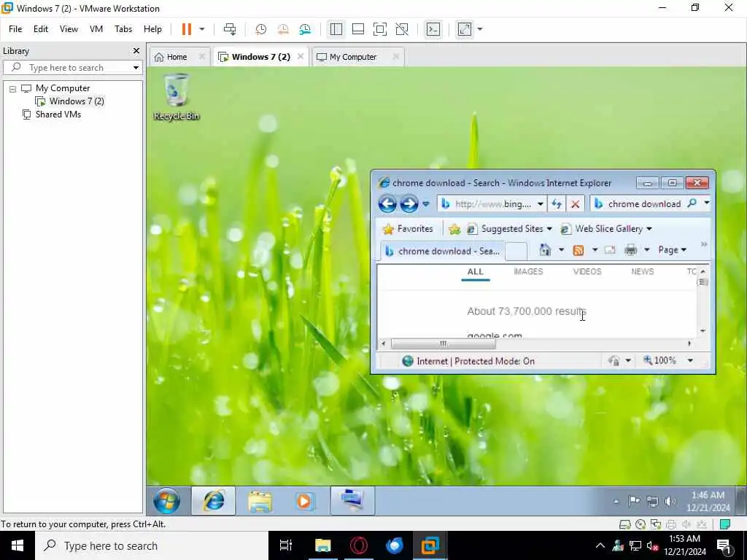Open Opera from the host taskbar

359,545
